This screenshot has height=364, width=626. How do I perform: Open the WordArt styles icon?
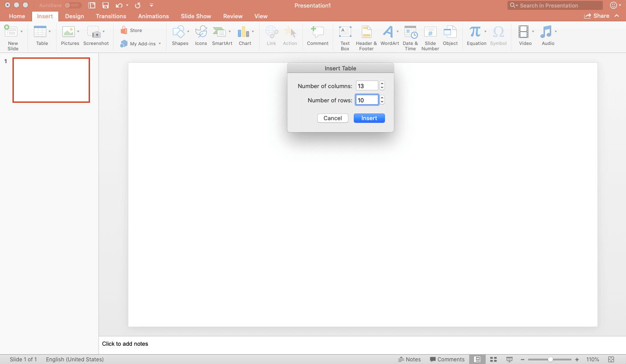click(x=388, y=32)
